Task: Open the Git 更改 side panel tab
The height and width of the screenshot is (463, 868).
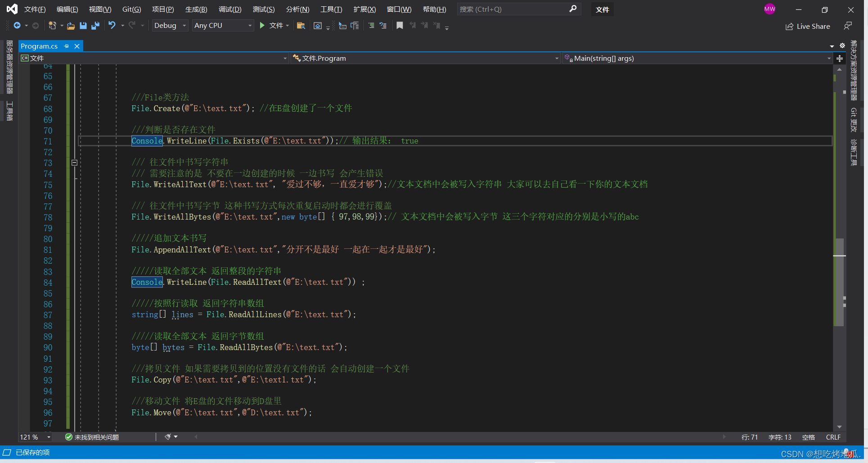Action: pos(853,120)
